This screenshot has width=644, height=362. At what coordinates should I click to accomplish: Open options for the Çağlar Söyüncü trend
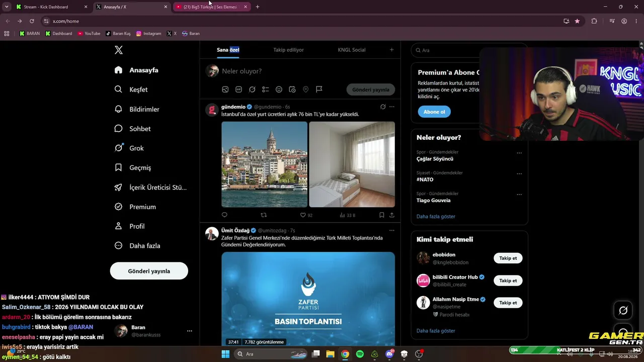(x=519, y=153)
